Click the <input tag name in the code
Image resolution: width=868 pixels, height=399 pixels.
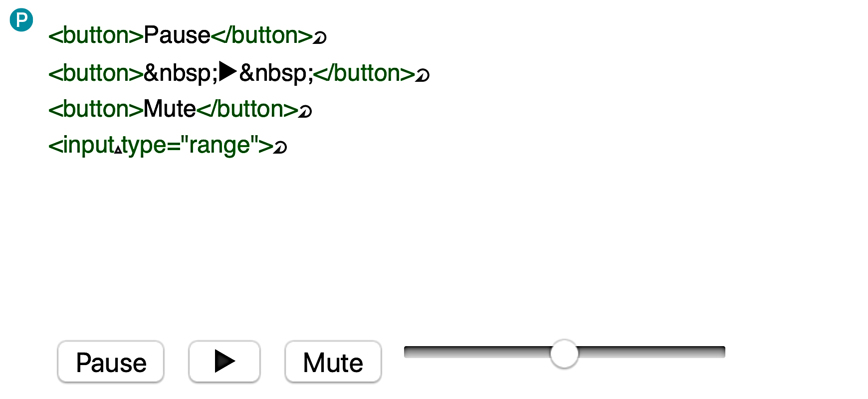click(x=82, y=146)
